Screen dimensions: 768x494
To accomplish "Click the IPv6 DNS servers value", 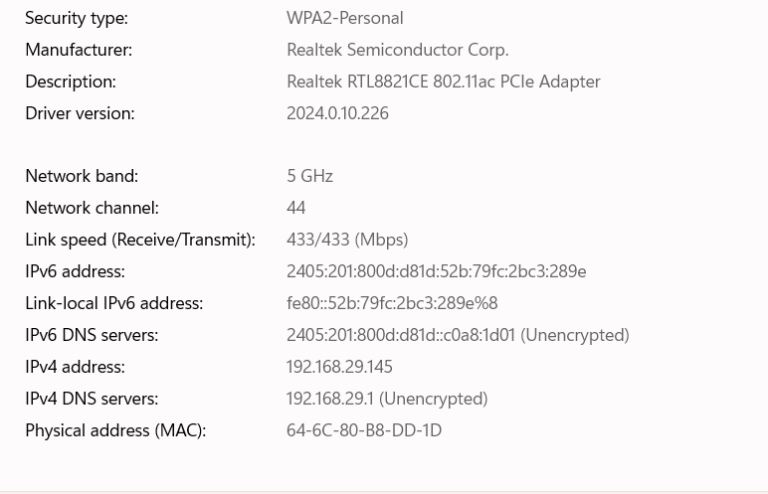I will [458, 335].
